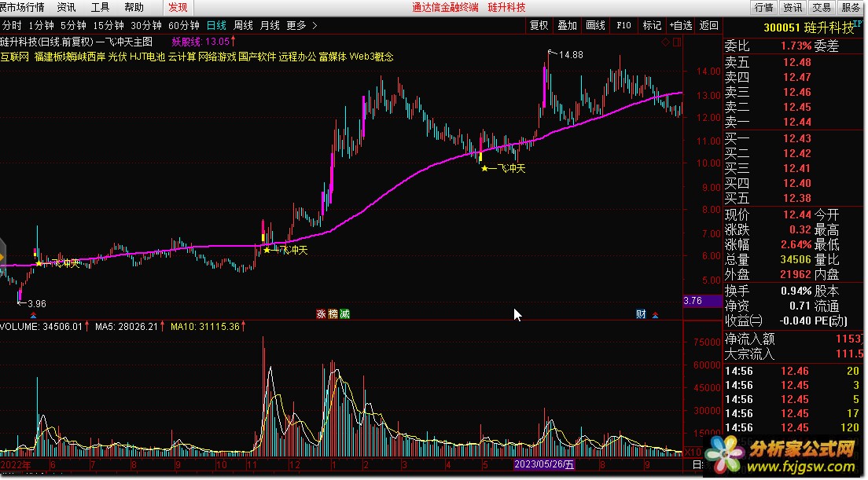This screenshot has width=868, height=480.
Task: Switch to 分时 intraday view
Action: click(x=12, y=25)
